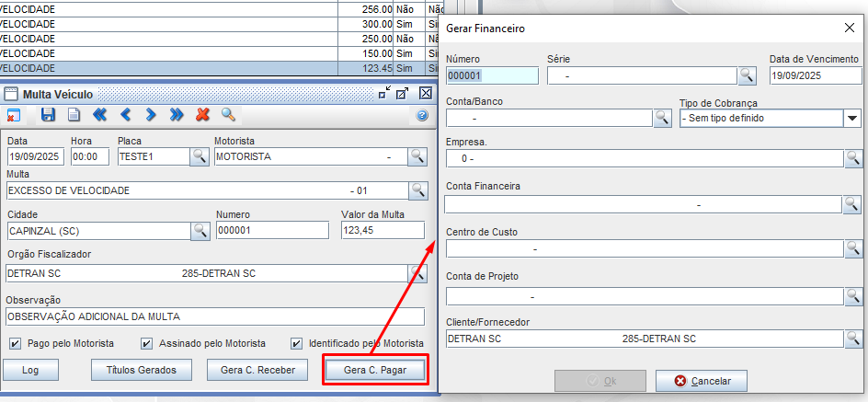Go to next record arrow
Screen dimensions: 868x402
pyautogui.click(x=151, y=115)
